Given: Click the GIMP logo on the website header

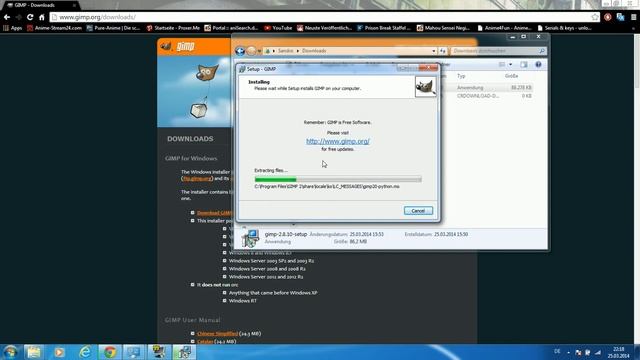Looking at the screenshot, I should pos(178,47).
